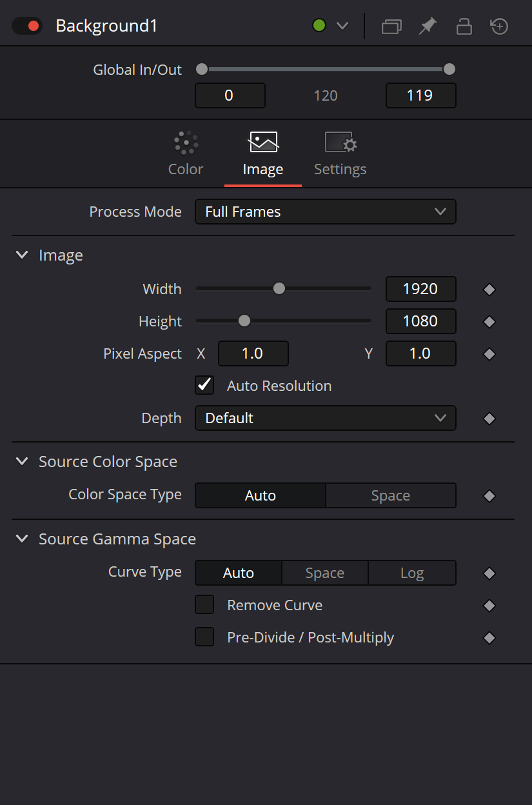Click the Background1 node name
Viewport: 532px width, 805px height.
tap(107, 26)
